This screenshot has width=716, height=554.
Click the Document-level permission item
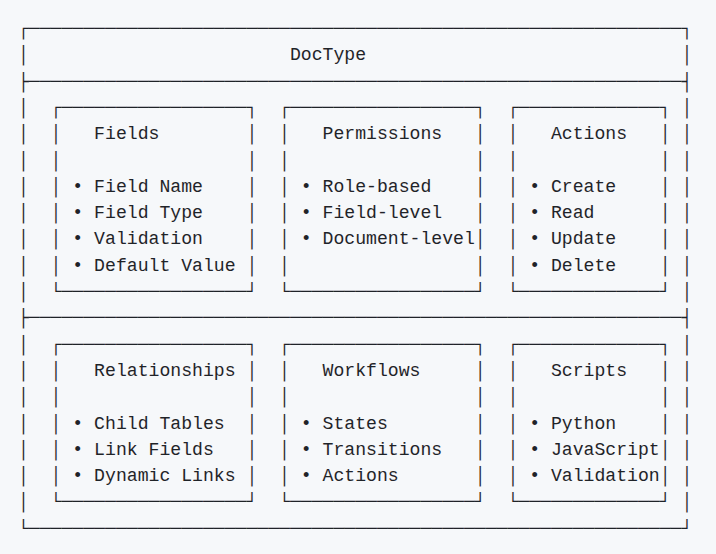(398, 238)
